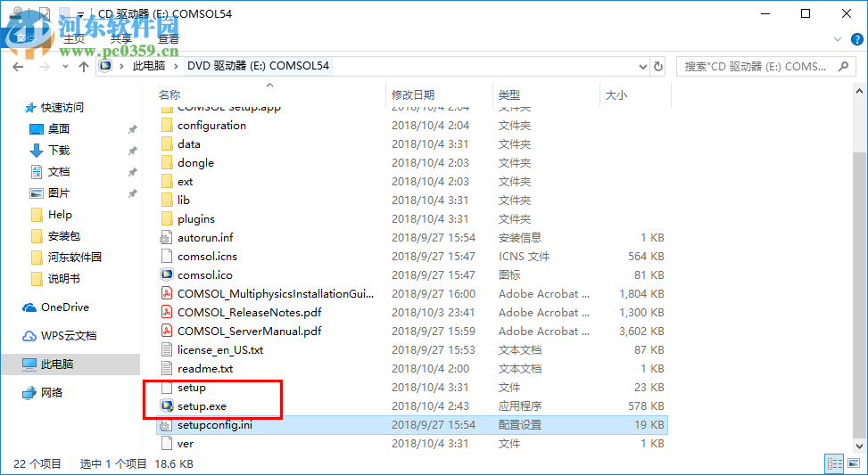868x475 pixels.
Task: Go up one folder level arrow
Action: tap(84, 66)
